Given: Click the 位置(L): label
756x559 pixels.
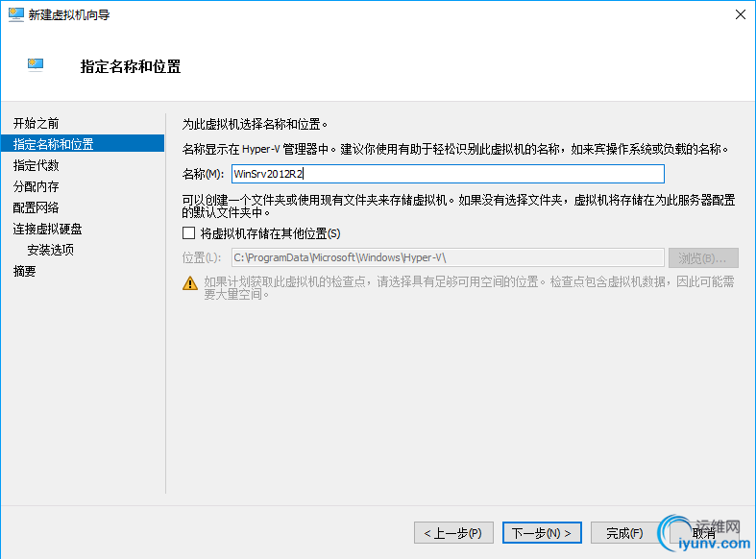Looking at the screenshot, I should pos(202,257).
